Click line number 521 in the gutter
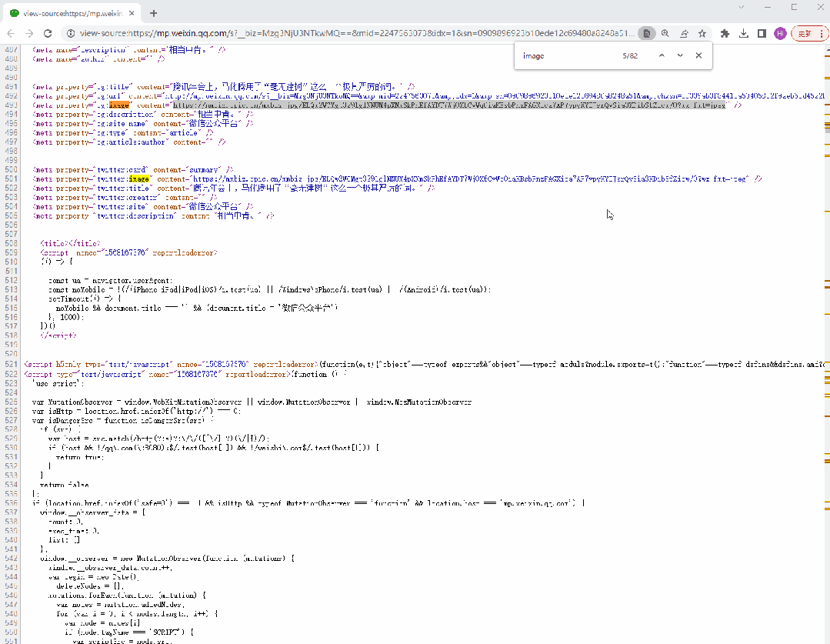Viewport: 830px width, 644px height. [11, 365]
